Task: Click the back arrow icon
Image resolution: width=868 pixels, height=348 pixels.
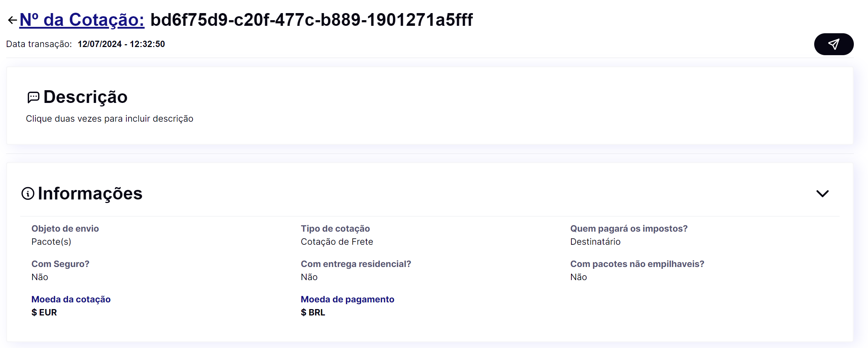Action: 12,20
